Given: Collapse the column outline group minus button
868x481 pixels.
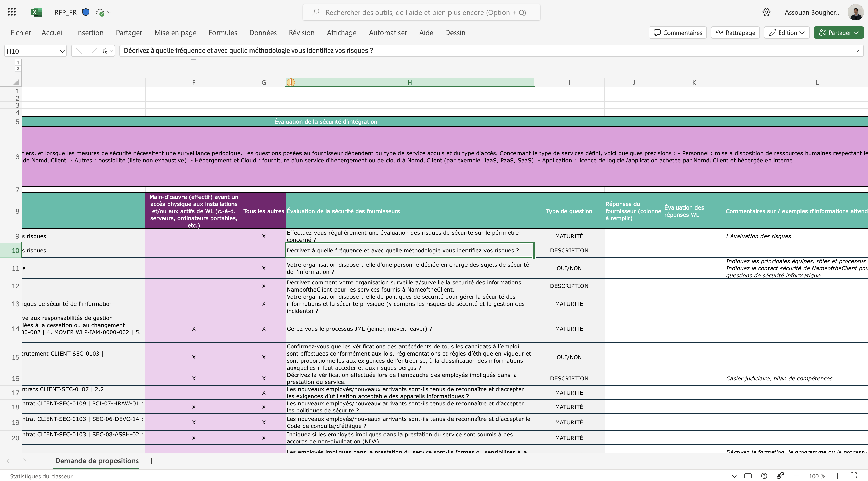Looking at the screenshot, I should [194, 62].
